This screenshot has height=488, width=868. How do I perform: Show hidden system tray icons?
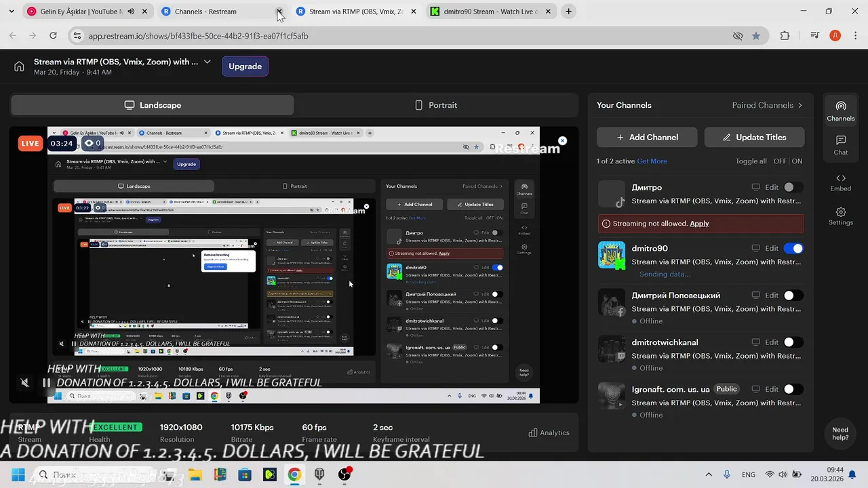click(709, 474)
